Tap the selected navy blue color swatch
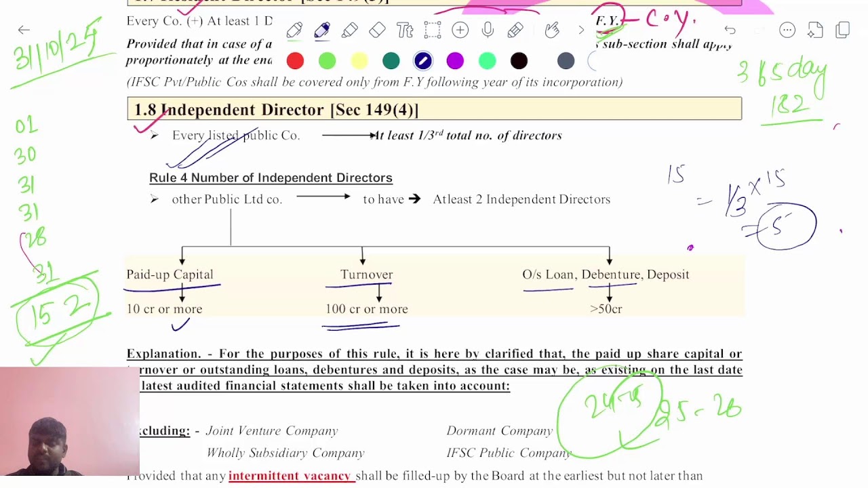 coord(423,61)
